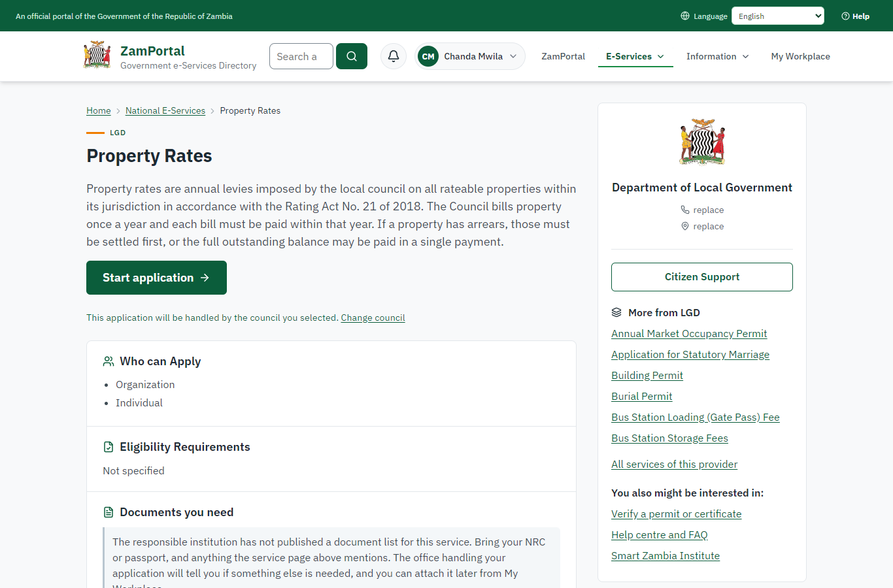Click the 'Individual' list item

coord(139,402)
